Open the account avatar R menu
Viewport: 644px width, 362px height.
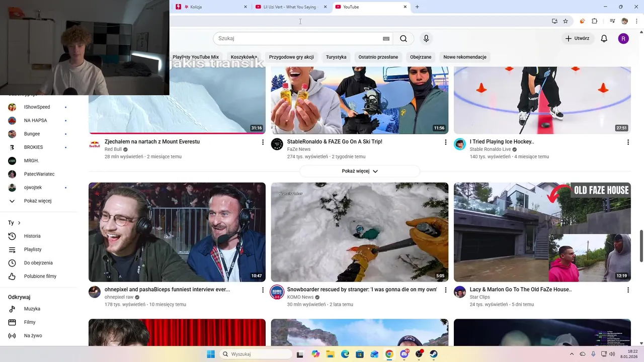tap(623, 39)
